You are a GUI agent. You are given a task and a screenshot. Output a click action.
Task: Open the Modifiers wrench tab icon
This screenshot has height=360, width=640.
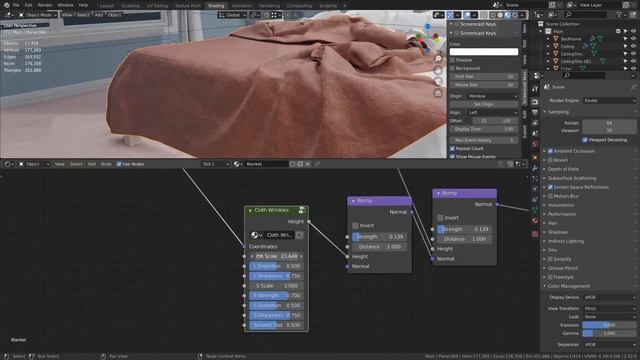point(535,168)
